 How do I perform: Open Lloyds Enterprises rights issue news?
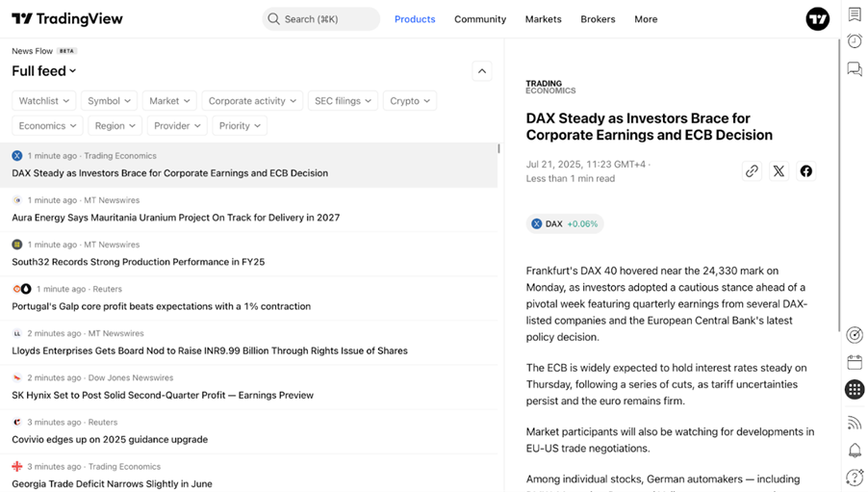[x=248, y=343]
